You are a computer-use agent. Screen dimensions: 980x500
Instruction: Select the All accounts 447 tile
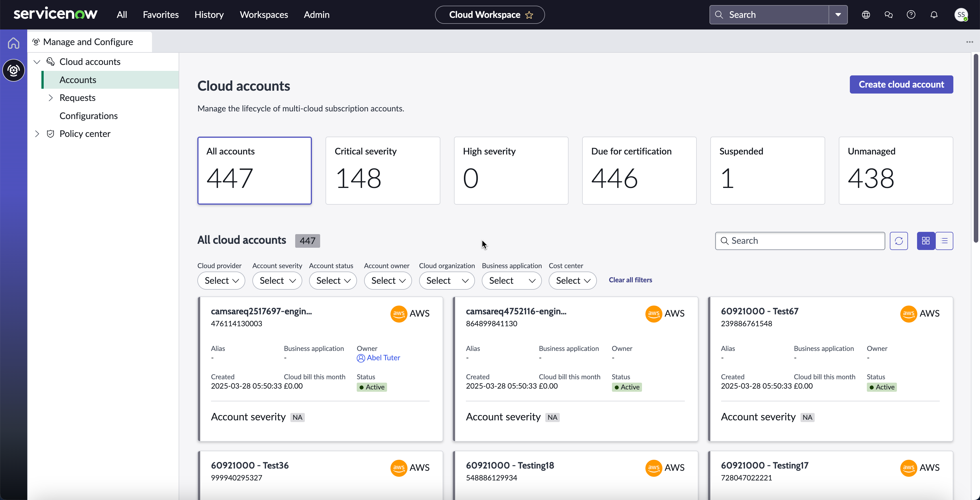(x=255, y=170)
